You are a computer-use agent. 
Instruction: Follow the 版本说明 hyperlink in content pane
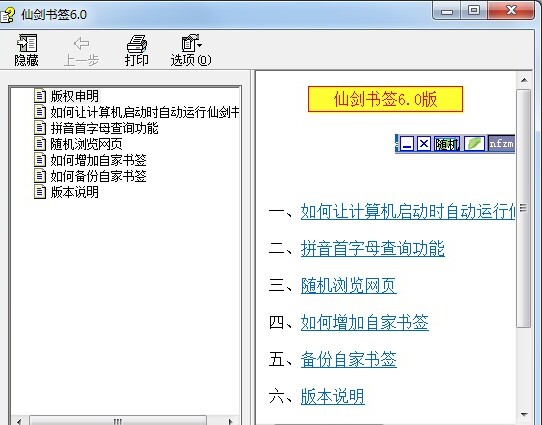(x=333, y=397)
